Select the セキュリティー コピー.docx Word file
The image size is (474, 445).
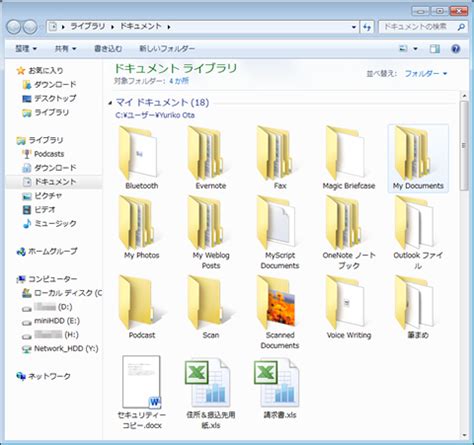[141, 392]
